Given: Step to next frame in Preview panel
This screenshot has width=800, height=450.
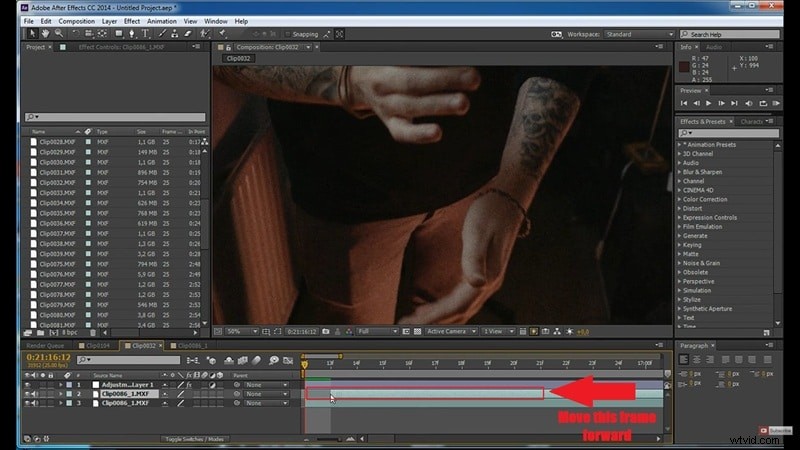Looking at the screenshot, I should tap(721, 103).
